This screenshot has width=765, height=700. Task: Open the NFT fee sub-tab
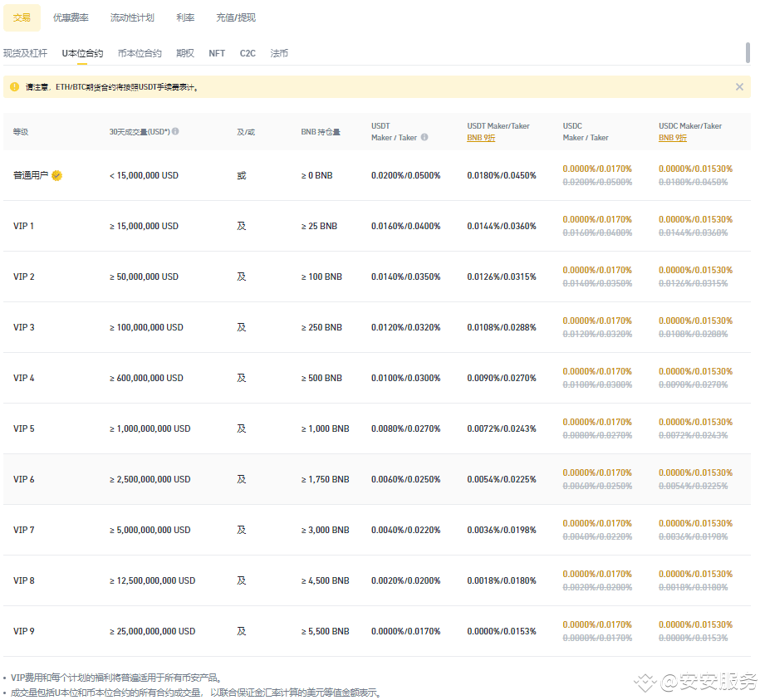click(217, 53)
